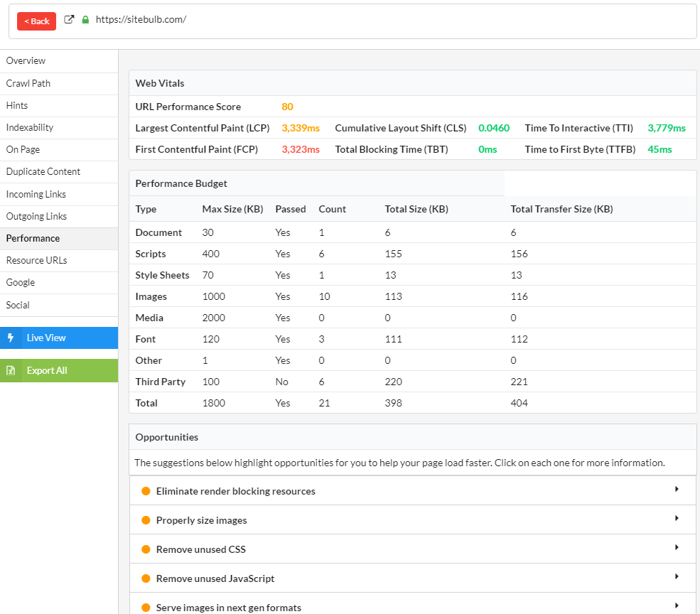700x614 pixels.
Task: Select Duplicate Content in sidebar
Action: pos(59,171)
